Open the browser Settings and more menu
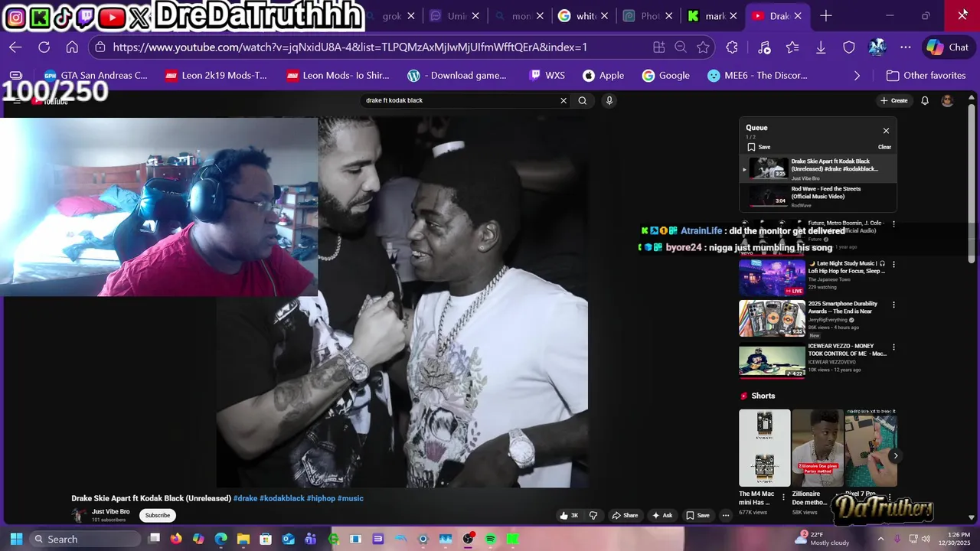Screen dimensions: 980x551 (x=906, y=47)
